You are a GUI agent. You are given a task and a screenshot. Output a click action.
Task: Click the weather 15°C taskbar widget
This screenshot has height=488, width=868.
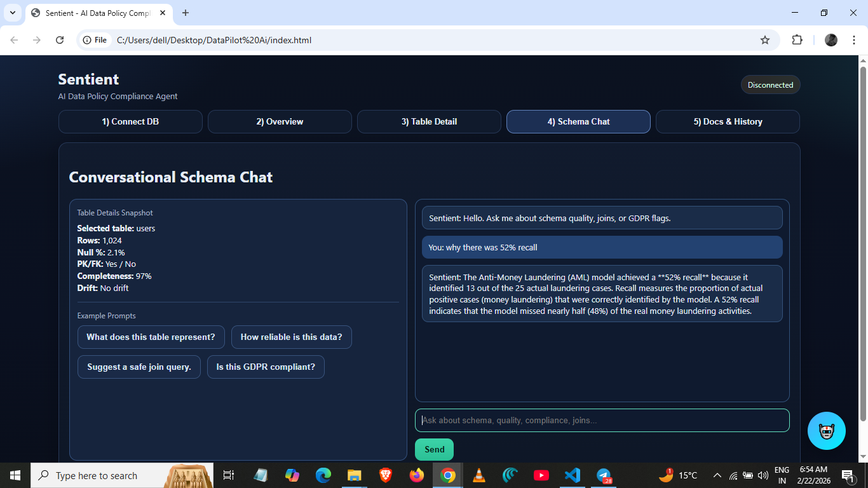tap(679, 475)
